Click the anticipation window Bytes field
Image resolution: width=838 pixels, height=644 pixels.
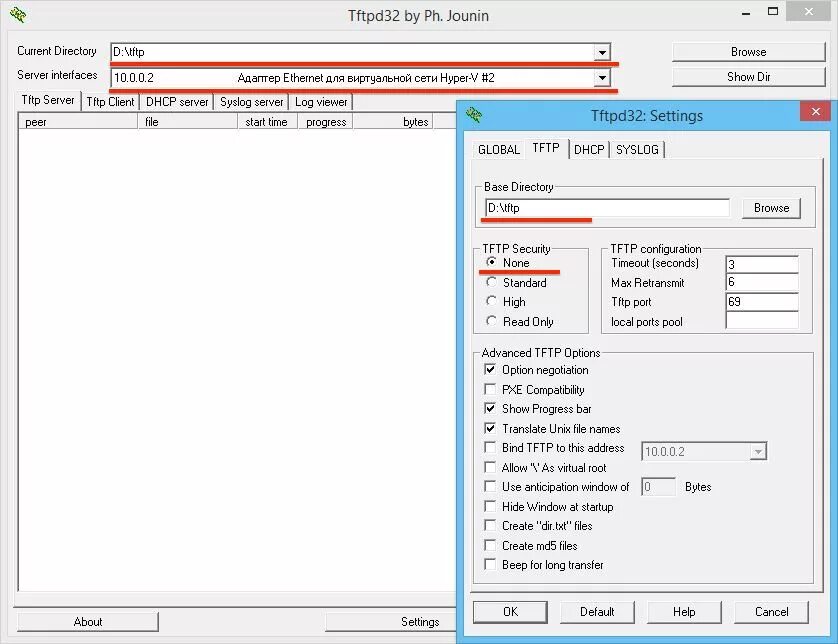click(x=658, y=487)
